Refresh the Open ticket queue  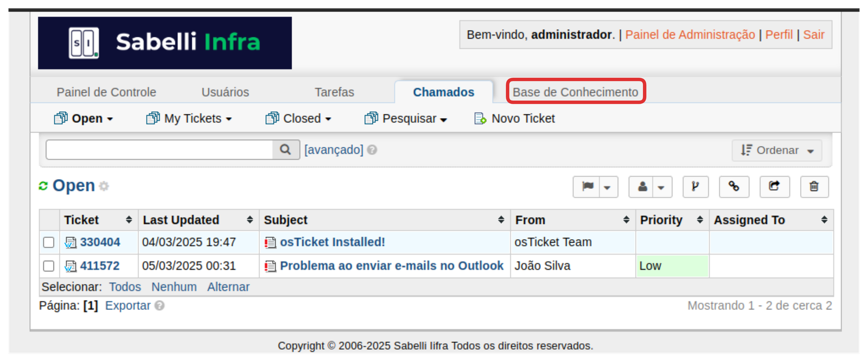point(44,186)
